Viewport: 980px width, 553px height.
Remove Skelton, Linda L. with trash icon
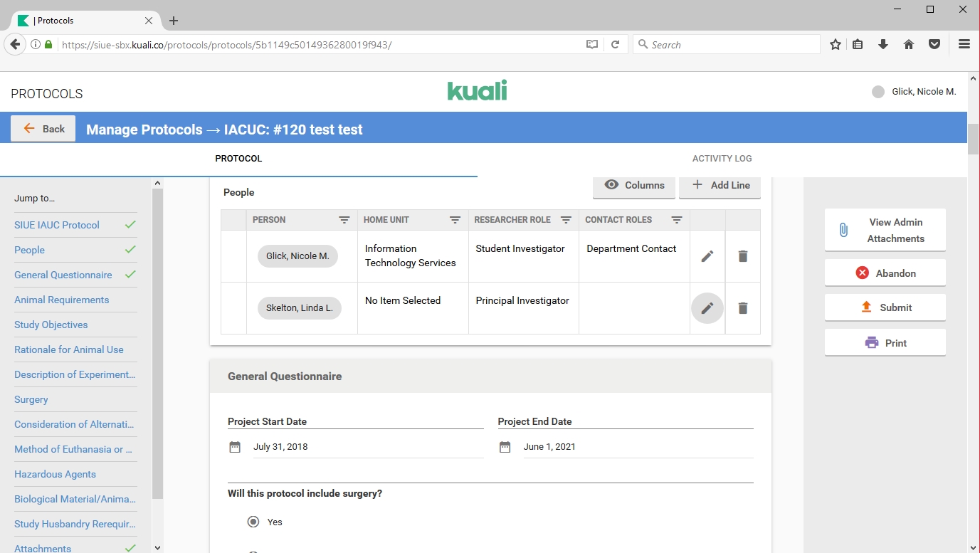coord(742,308)
